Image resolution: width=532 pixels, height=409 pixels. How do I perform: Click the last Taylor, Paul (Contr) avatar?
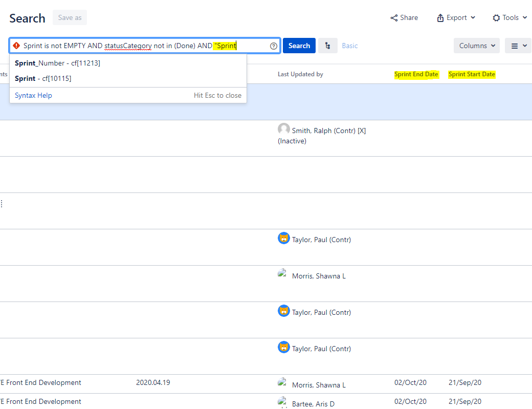(283, 347)
